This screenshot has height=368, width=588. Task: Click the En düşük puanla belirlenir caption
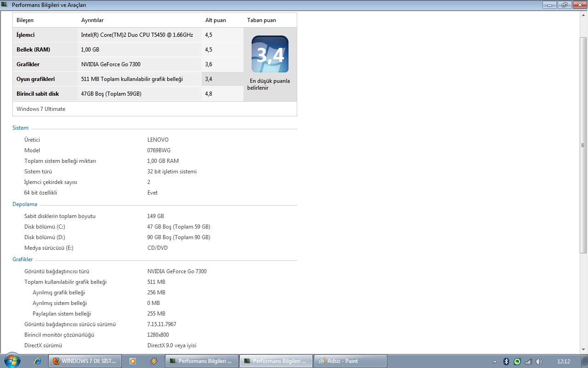(x=269, y=84)
